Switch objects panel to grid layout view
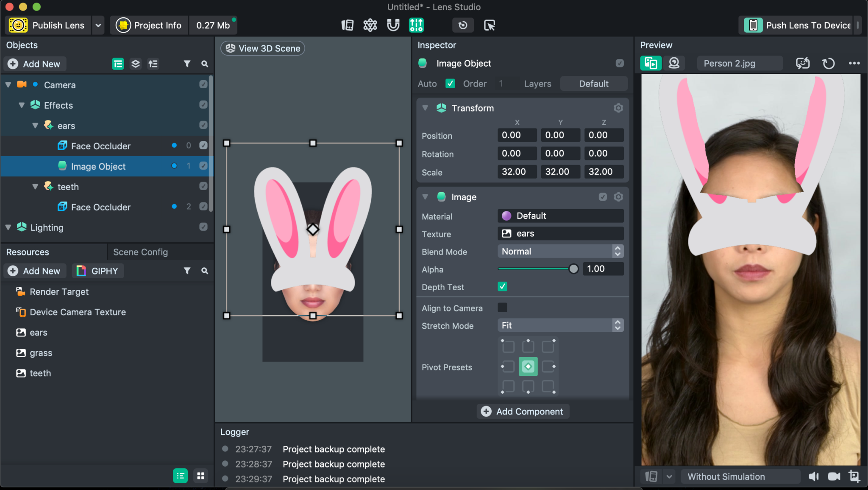 200,476
